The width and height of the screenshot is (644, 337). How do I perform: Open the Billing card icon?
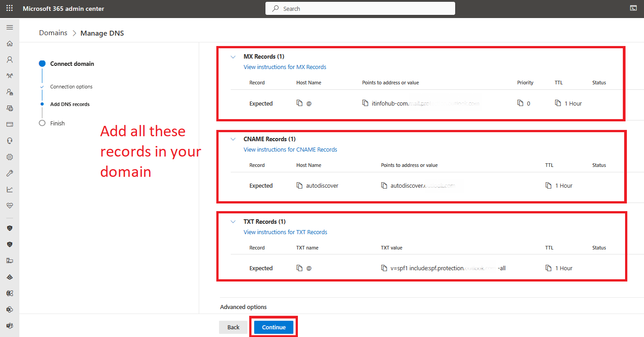9,125
